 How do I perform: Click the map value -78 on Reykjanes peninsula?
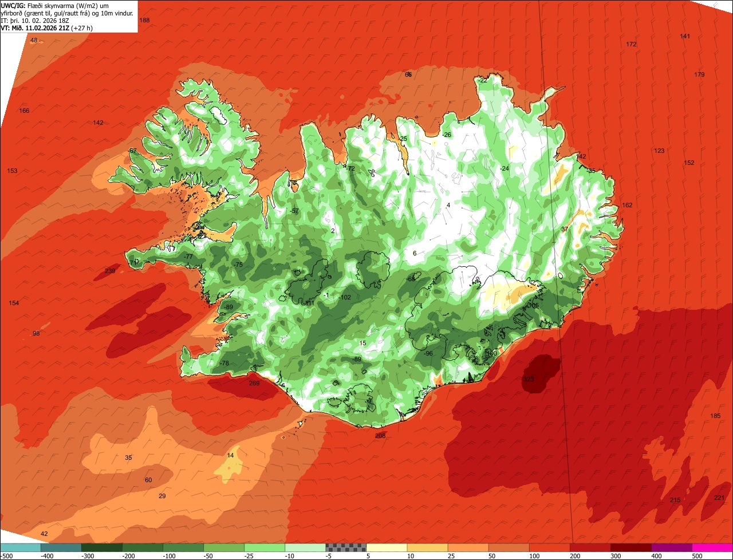224,363
